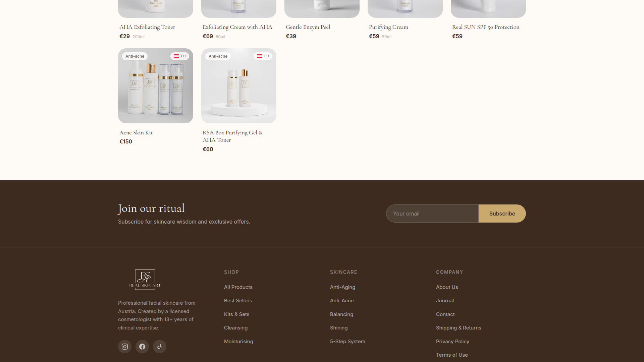Click the Real Skin Art footer logo
The height and width of the screenshot is (362, 644).
145,279
